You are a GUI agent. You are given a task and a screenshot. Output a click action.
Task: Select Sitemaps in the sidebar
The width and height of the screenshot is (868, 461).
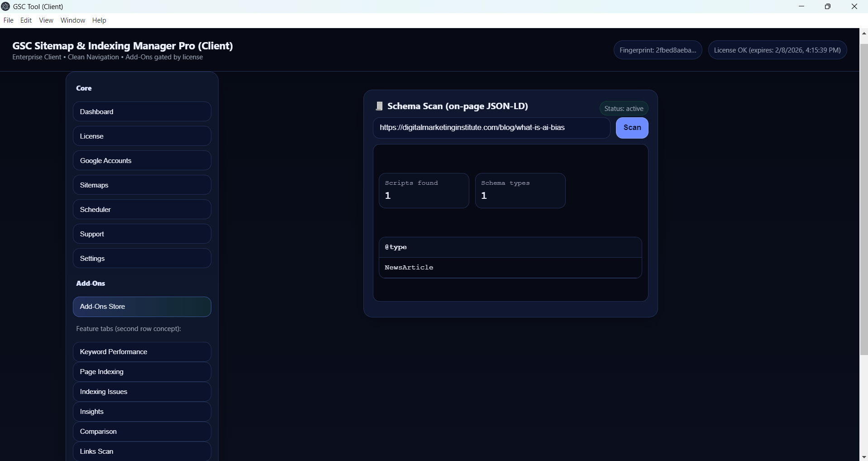click(x=142, y=185)
